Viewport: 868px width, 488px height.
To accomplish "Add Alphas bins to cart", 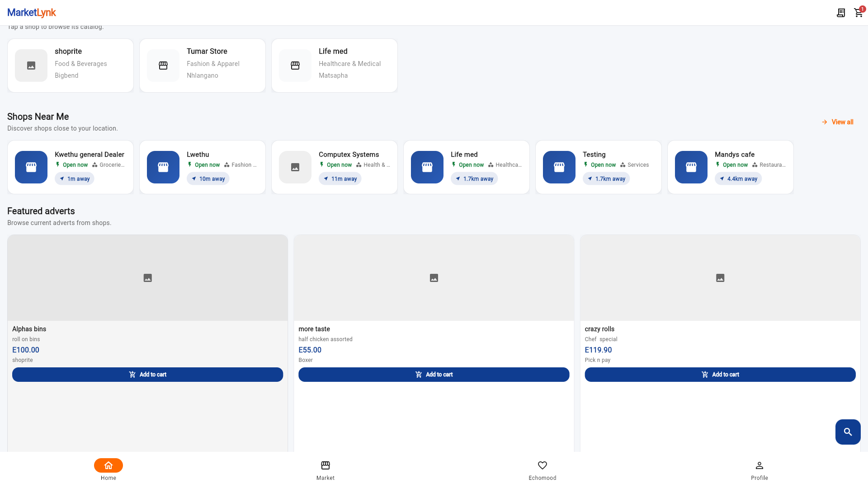I will tap(148, 375).
